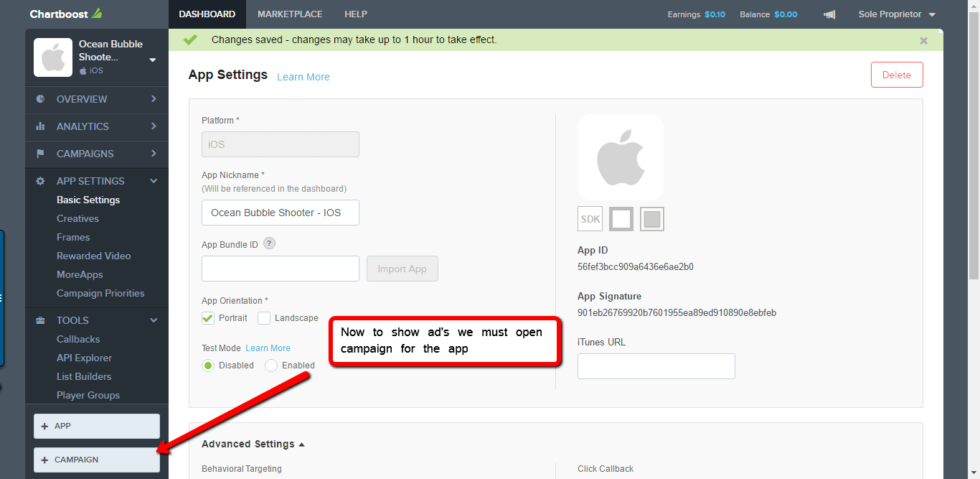This screenshot has width=980, height=479.
Task: Check the Portrait orientation checkbox
Action: pos(208,318)
